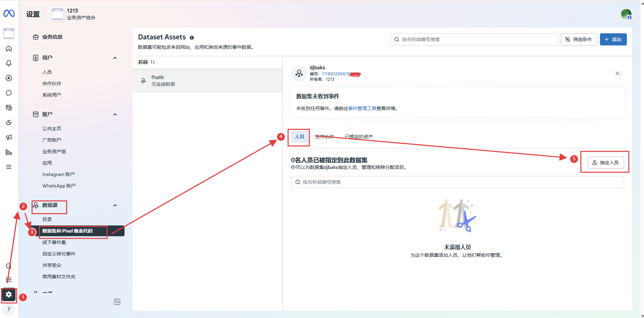The width and height of the screenshot is (644, 318).
Task: Open the chat bubble inbox icon
Action: click(9, 93)
